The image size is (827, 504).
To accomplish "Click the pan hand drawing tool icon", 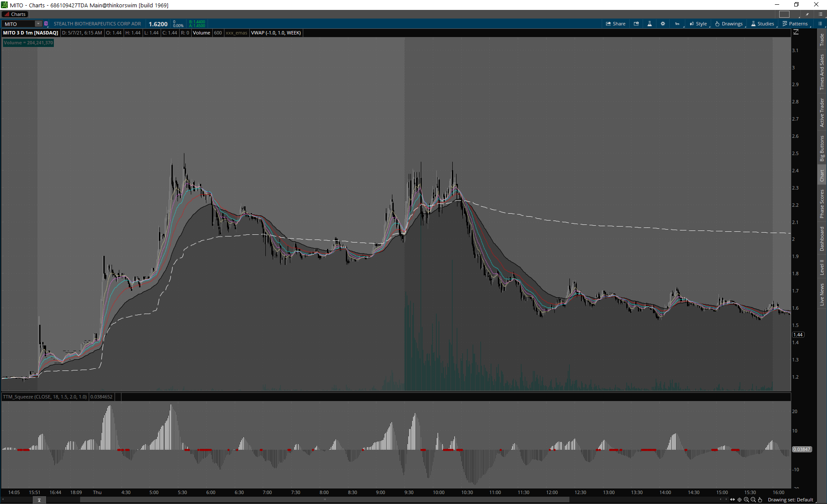I will coord(760,500).
